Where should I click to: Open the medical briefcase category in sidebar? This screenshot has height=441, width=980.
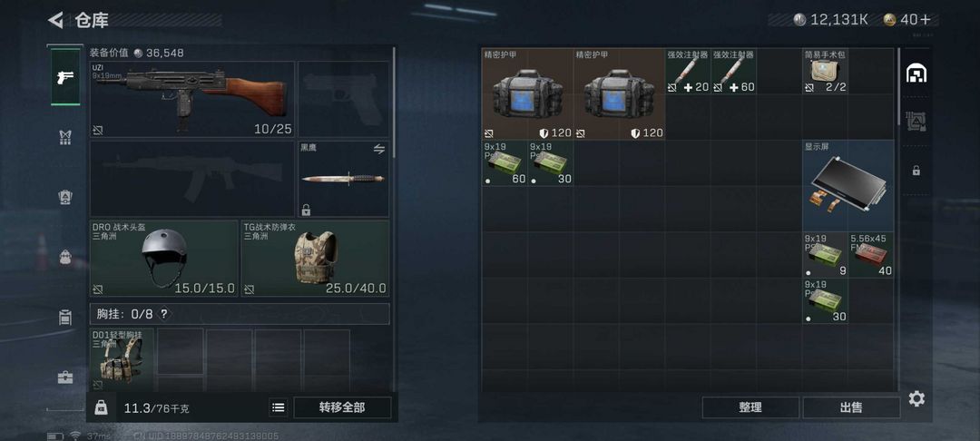tap(65, 377)
